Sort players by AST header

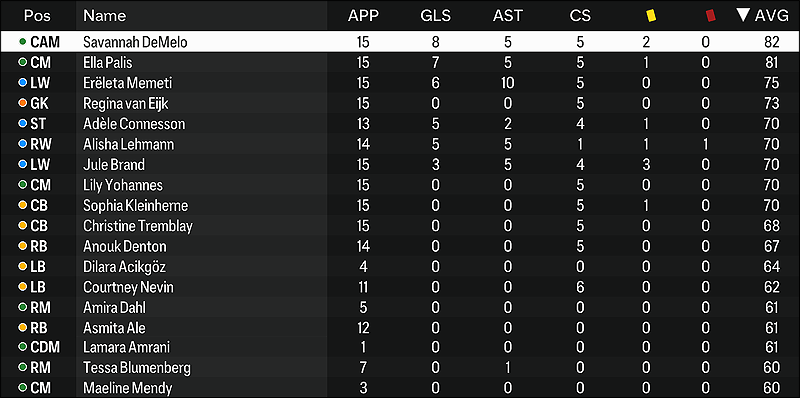click(x=508, y=16)
